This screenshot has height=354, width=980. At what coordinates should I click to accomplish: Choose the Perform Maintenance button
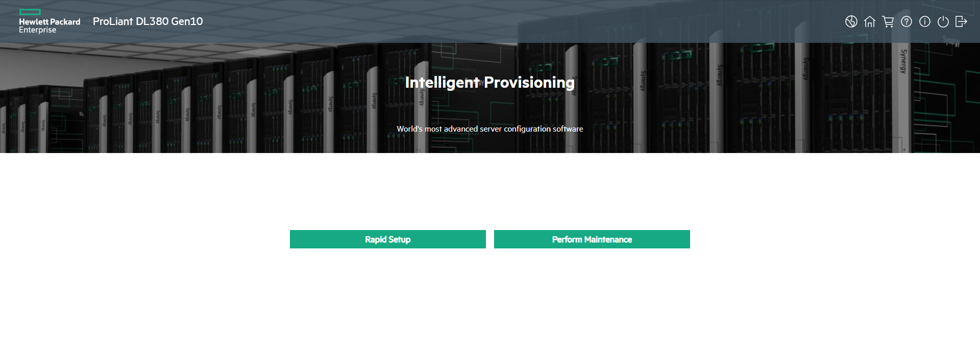pos(592,239)
